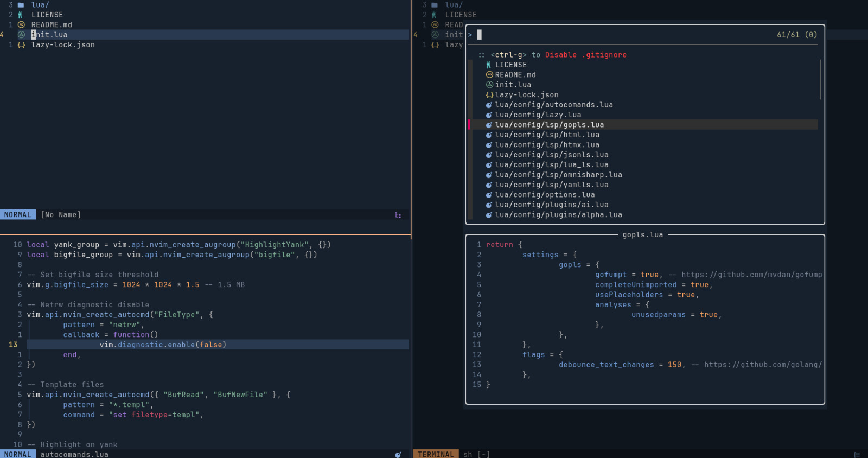Toggle the ctrl-g Disable .gitignore option
The width and height of the screenshot is (868, 458).
[558, 55]
